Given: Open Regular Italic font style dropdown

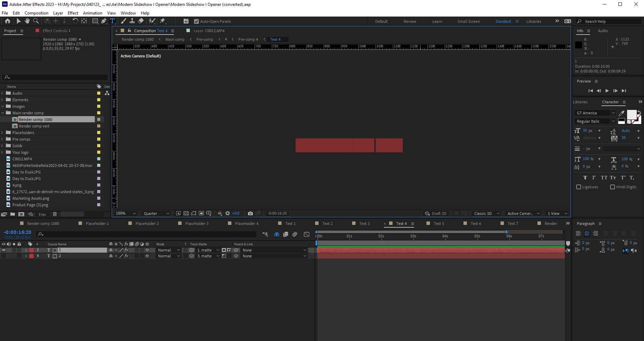Looking at the screenshot, I should 595,121.
